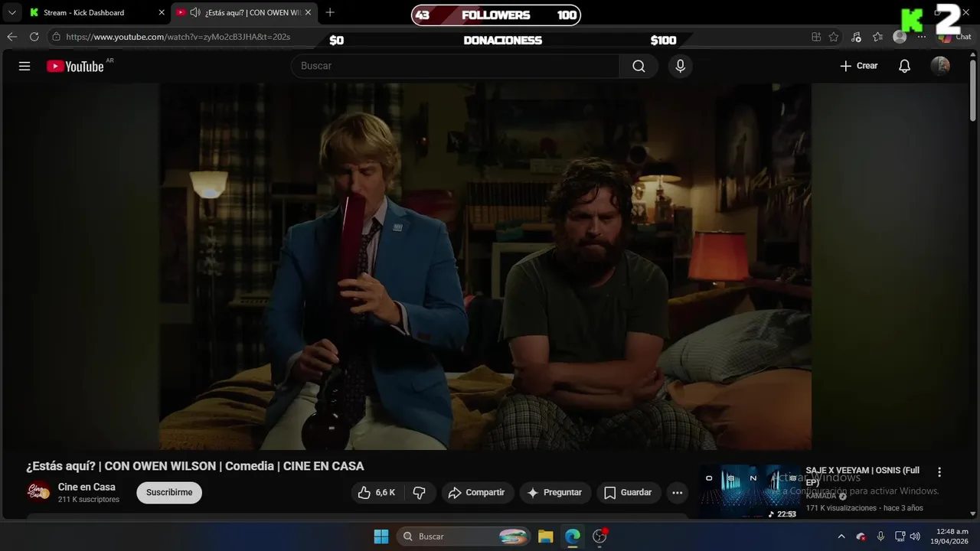
Task: Show hidden system tray icons
Action: pyautogui.click(x=841, y=536)
